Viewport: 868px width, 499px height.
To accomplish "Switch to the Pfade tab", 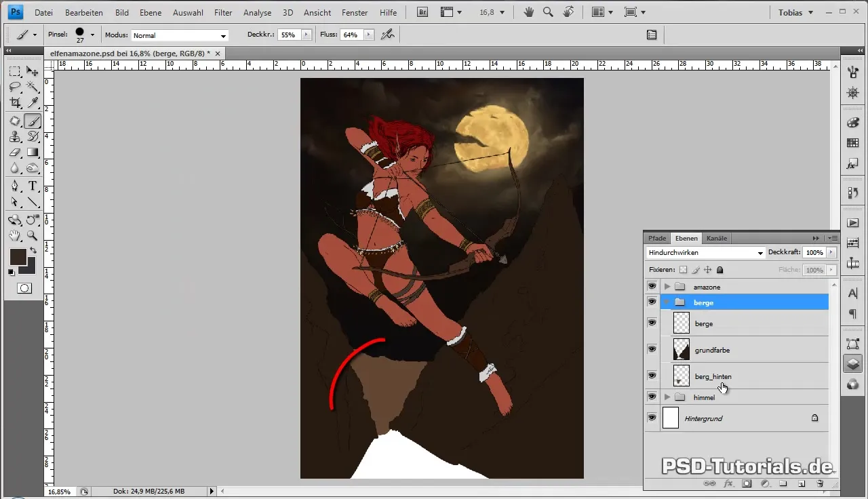I will [x=657, y=238].
